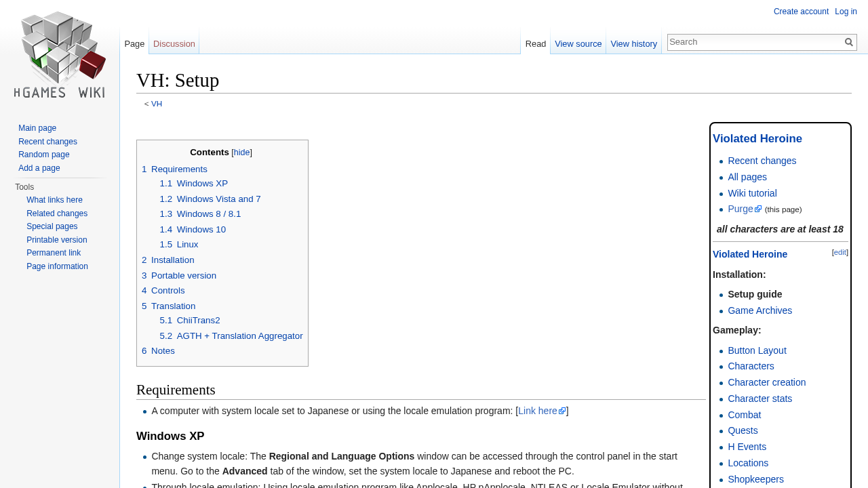Screen dimensions: 868x488
Task: Jump to section 1.2 Windows Vista and 7
Action: [x=210, y=199]
